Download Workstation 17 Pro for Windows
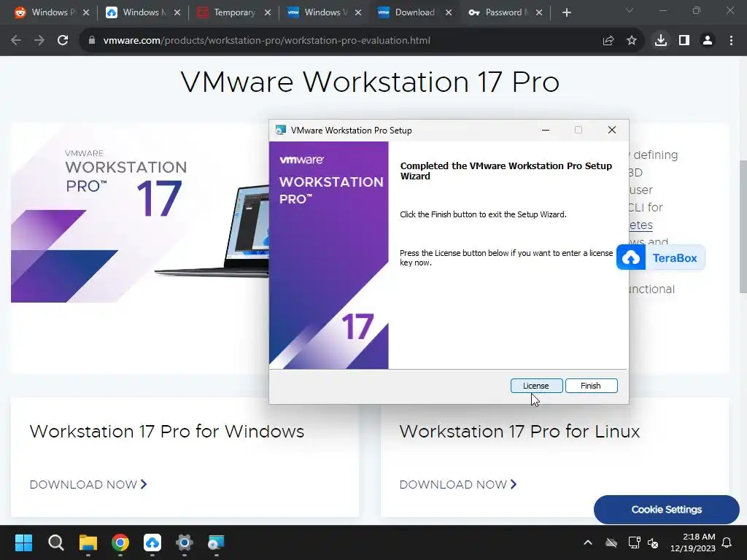Viewport: 747px width, 560px height. tap(88, 484)
